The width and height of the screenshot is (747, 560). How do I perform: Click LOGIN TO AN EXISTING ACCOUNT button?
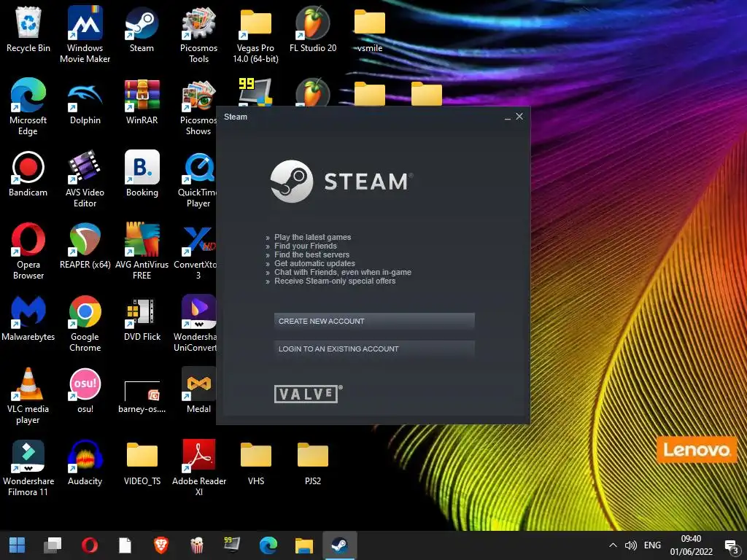coord(374,349)
